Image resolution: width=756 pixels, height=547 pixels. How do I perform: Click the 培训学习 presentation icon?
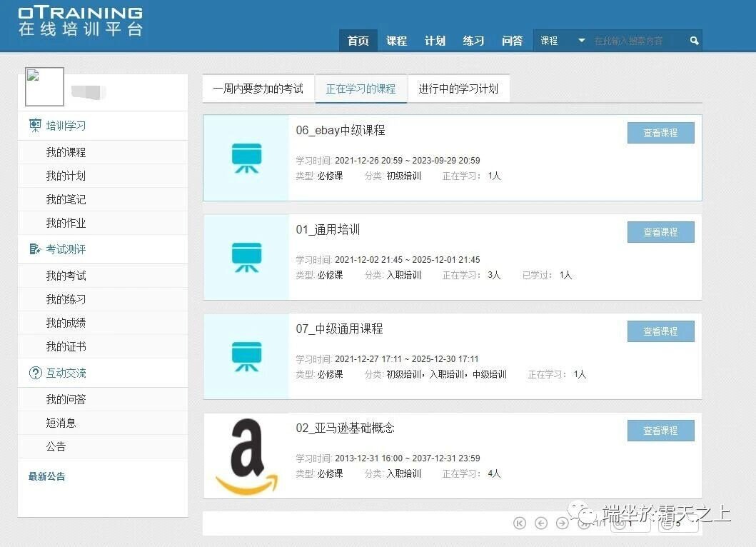(x=35, y=126)
